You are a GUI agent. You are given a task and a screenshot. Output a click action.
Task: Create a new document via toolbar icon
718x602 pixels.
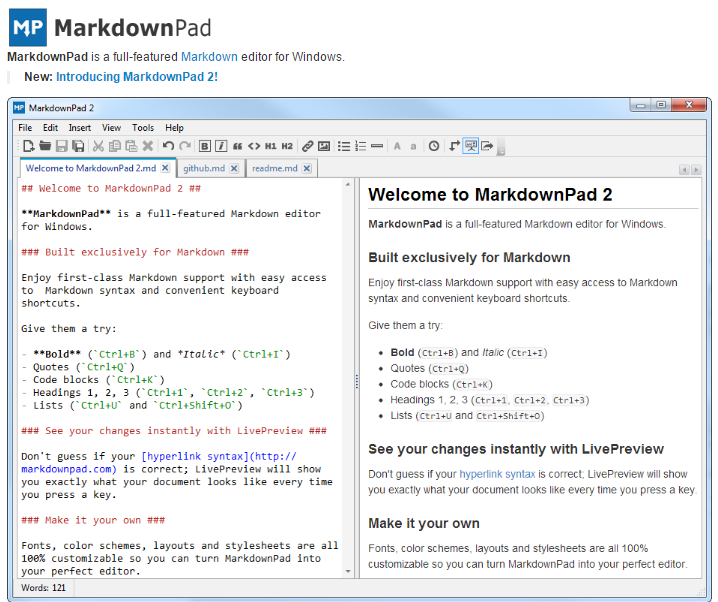pos(28,146)
